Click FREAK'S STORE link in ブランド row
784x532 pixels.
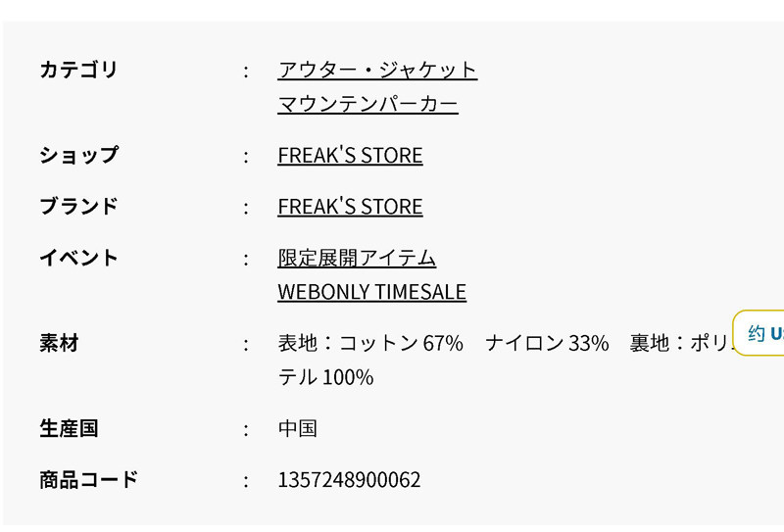pos(350,207)
